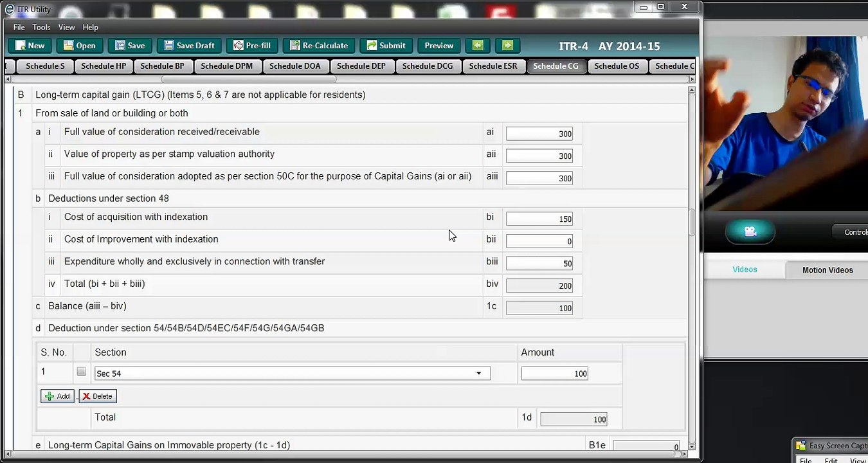Switch to Schedule DPM tab
Image resolution: width=868 pixels, height=463 pixels.
[x=226, y=66]
